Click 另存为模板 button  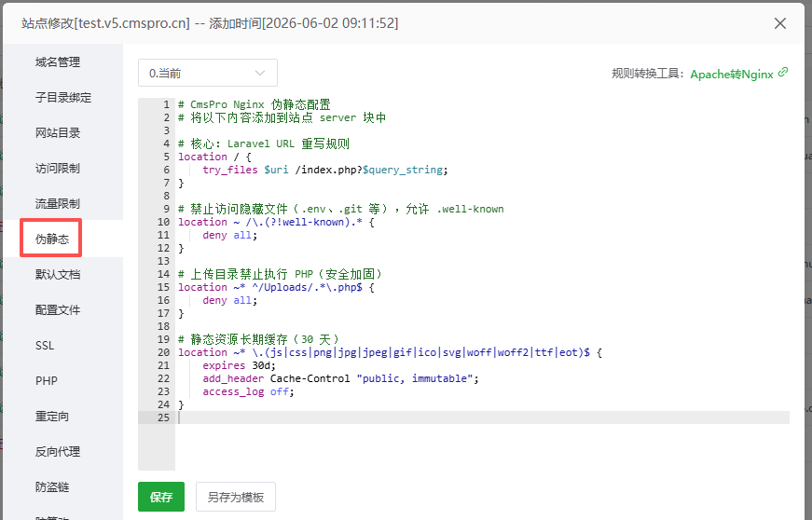[236, 497]
